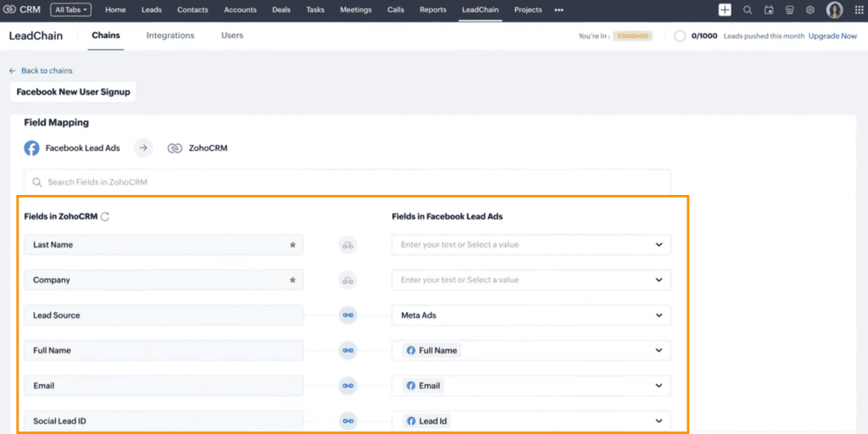Open the Calls module tab
Screen dimensions: 868x434
tap(396, 10)
